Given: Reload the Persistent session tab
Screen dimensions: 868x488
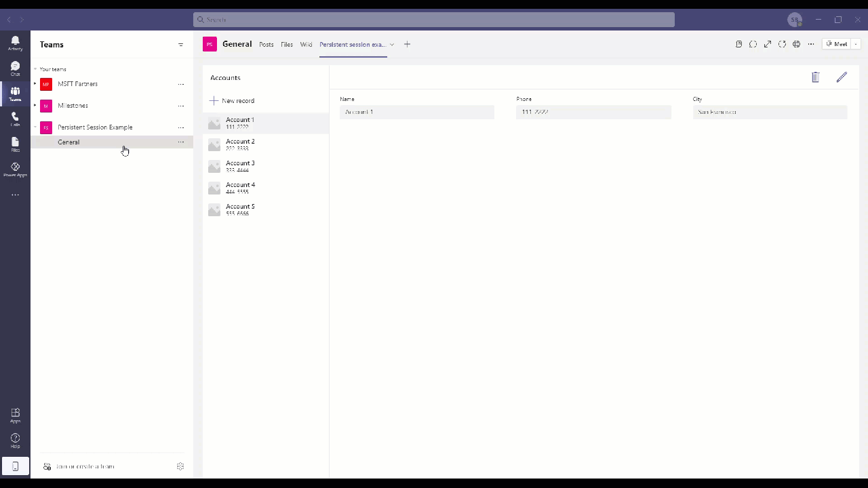Looking at the screenshot, I should click(782, 44).
